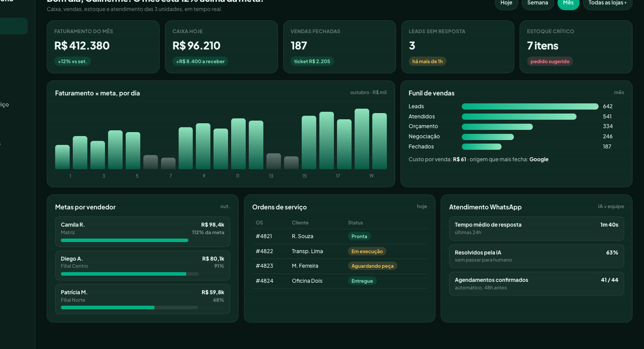The image size is (644, 349).
Task: Click the +12% vs set. badge
Action: pos(72,61)
